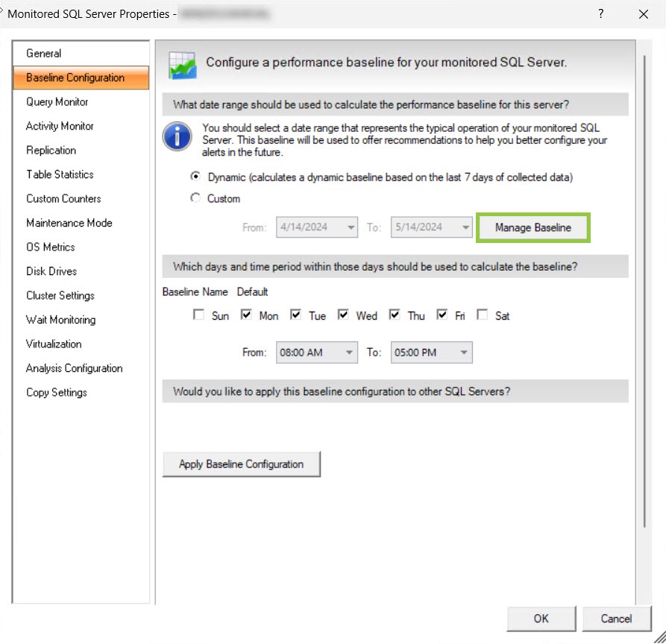The image size is (666, 644).
Task: Uncheck the Wed checkbox
Action: (x=343, y=315)
